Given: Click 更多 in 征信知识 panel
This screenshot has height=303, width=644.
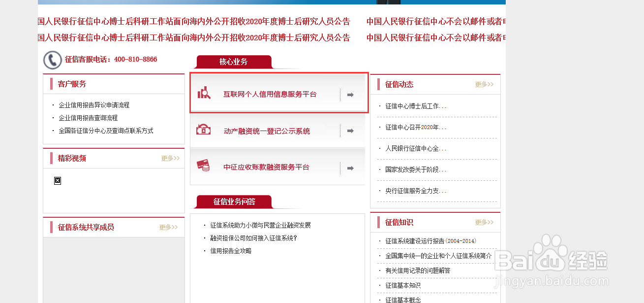Looking at the screenshot, I should (x=484, y=222).
